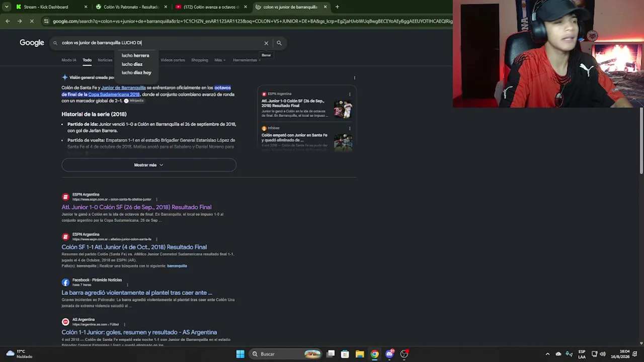Open the Chrome tab search dropdown arrow
This screenshot has width=644, height=362.
[x=7, y=7]
